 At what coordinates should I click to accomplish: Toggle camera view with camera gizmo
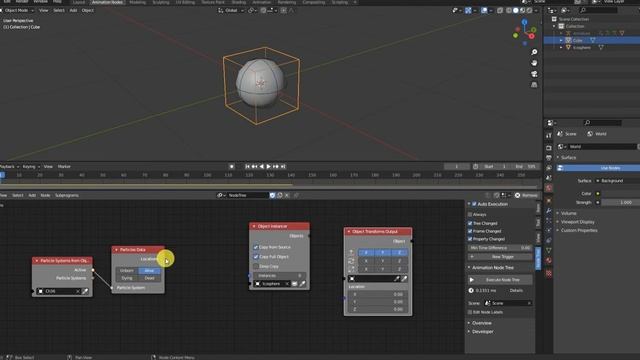pos(534,74)
